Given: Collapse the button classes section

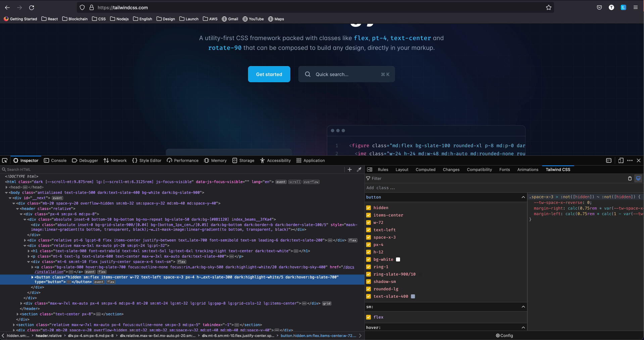Looking at the screenshot, I should 523,197.
